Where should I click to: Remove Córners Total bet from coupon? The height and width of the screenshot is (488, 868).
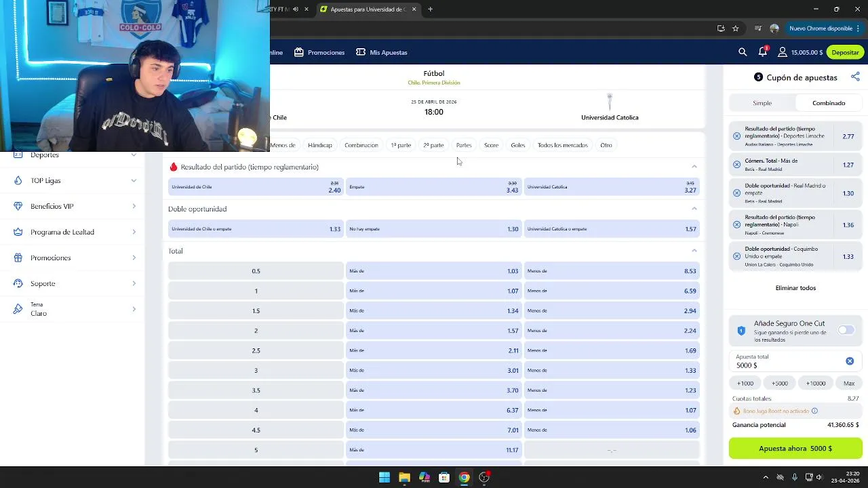tap(737, 165)
